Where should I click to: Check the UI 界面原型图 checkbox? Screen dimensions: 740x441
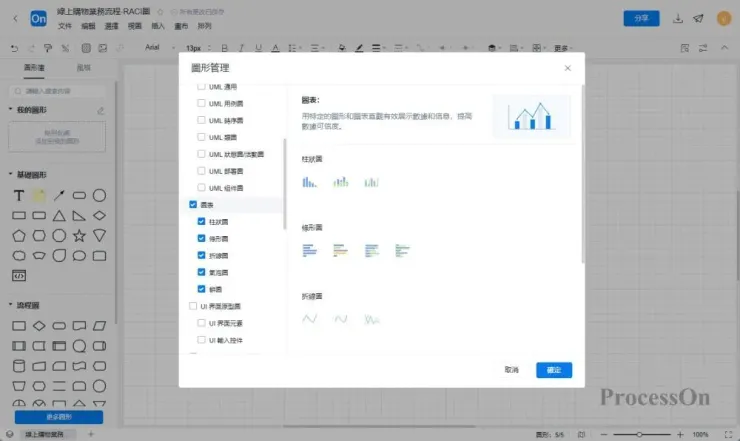(193, 306)
